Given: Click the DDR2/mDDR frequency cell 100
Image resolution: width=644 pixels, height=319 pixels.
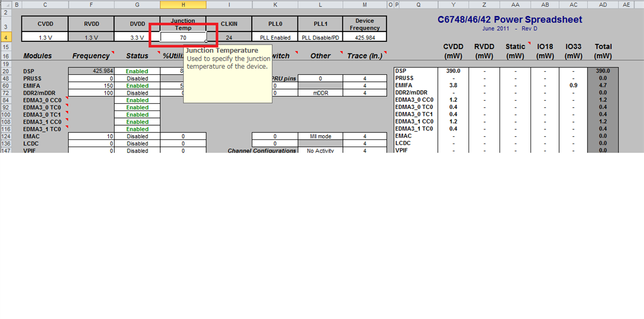Looking at the screenshot, I should tap(91, 93).
